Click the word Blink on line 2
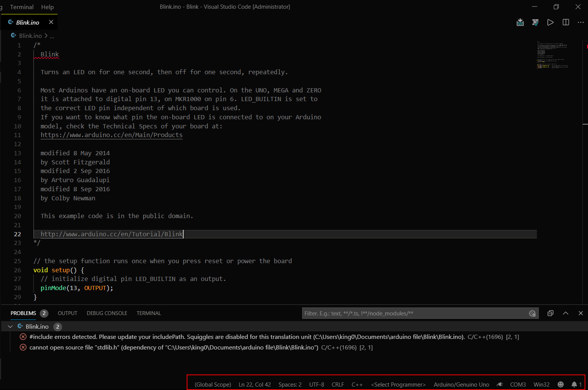Screen dimensions: 588x390 pos(50,54)
